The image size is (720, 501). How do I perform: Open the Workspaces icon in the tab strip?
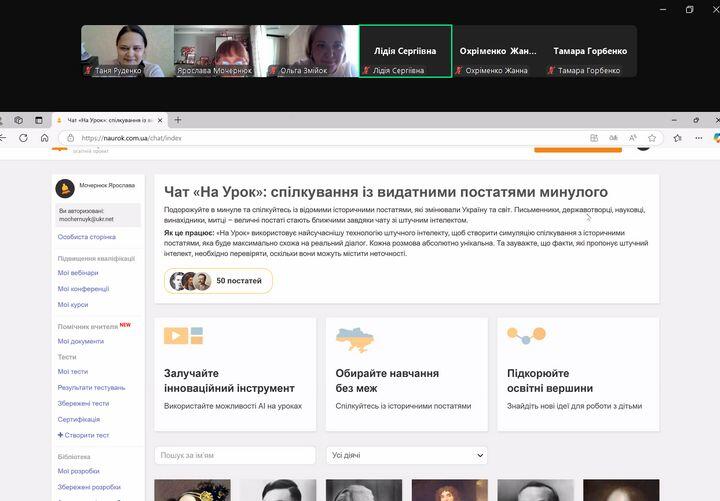point(18,120)
